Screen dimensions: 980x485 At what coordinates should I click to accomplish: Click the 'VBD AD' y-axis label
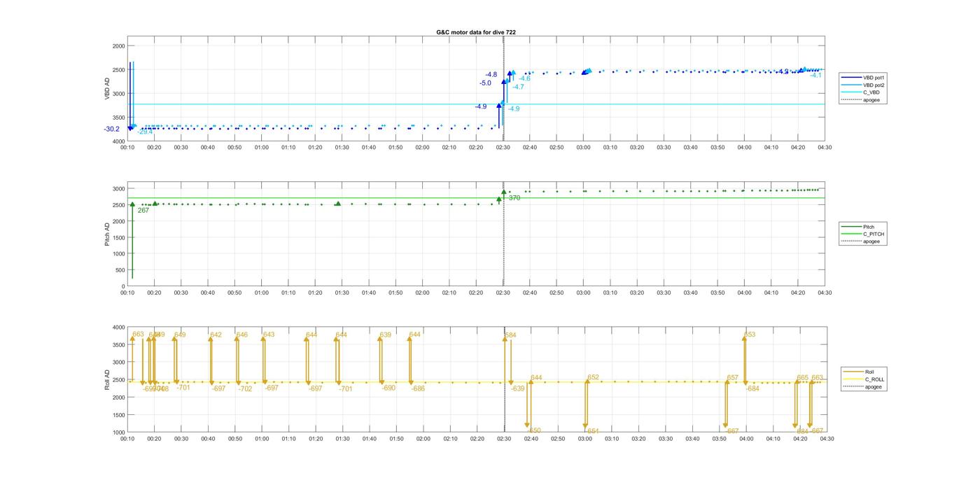[x=107, y=89]
